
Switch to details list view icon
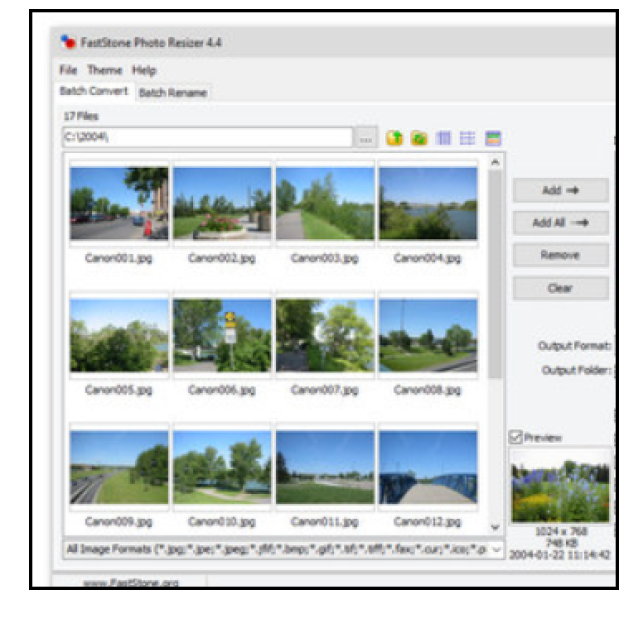coord(467,138)
